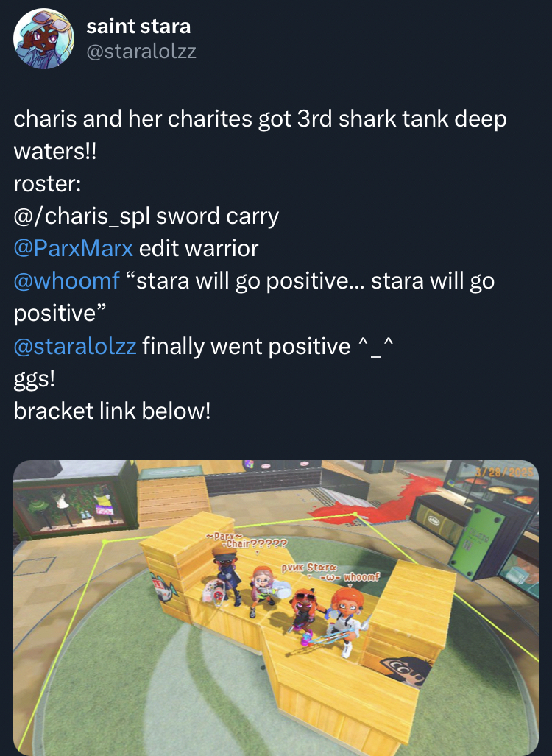Click the character wearing the captain hat
This screenshot has height=756, width=552.
pyautogui.click(x=227, y=576)
